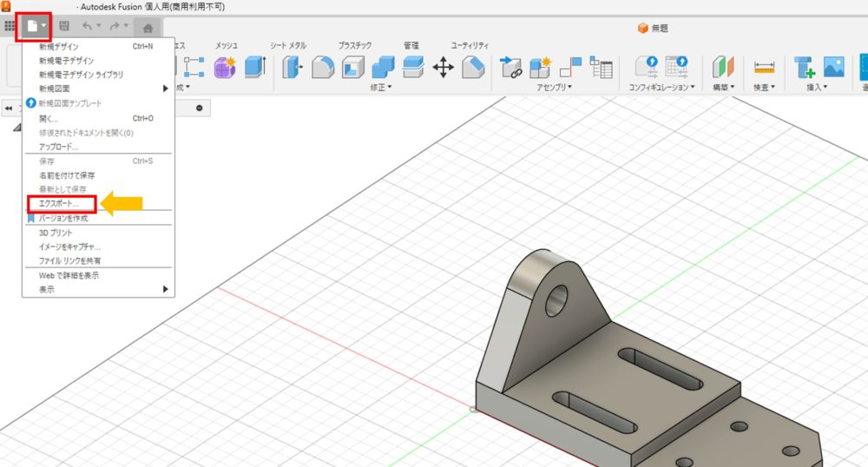Click the Configure model icon
The image size is (868, 467).
647,67
